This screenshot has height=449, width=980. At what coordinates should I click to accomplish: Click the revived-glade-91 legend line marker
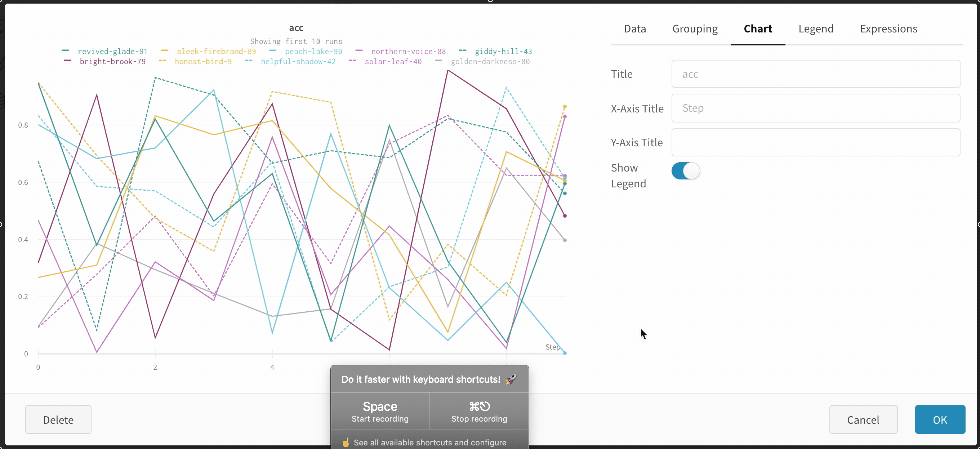(66, 50)
